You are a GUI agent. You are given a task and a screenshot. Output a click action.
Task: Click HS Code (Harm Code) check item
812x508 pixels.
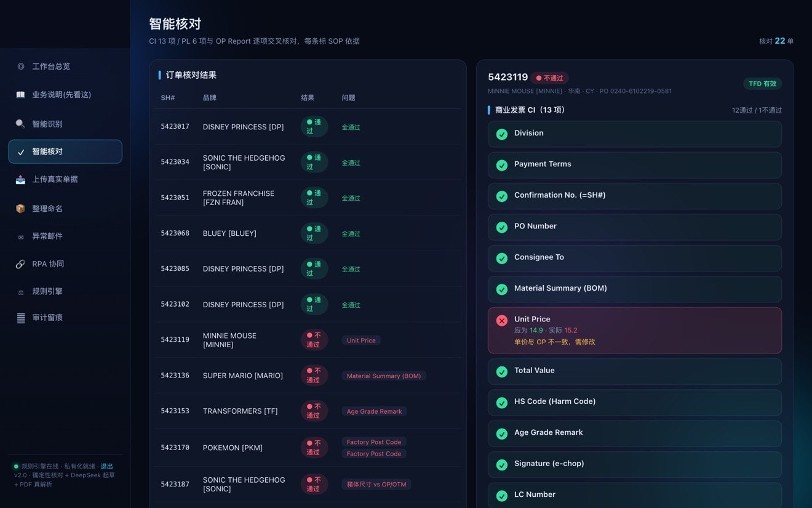click(635, 402)
